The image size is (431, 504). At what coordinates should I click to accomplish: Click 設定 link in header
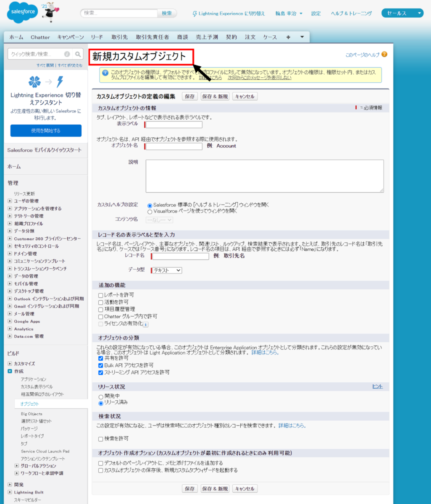(x=316, y=13)
